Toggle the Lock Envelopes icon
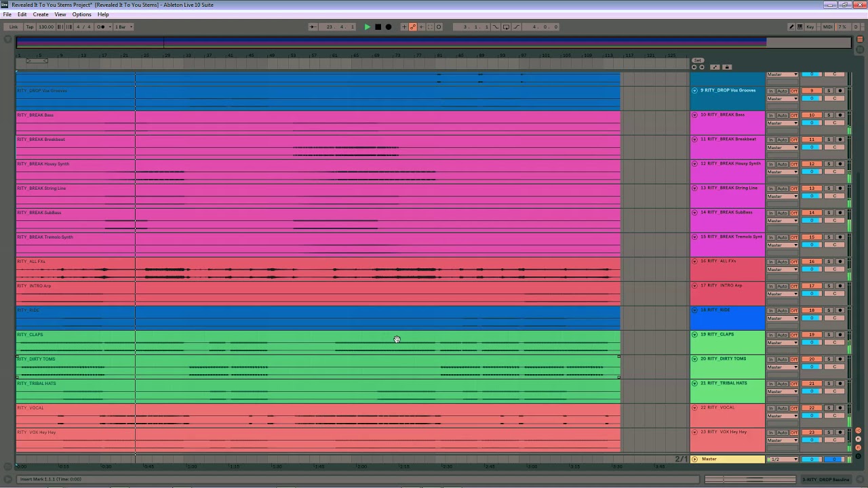Viewport: 868px width, 488px height. pyautogui.click(x=727, y=67)
